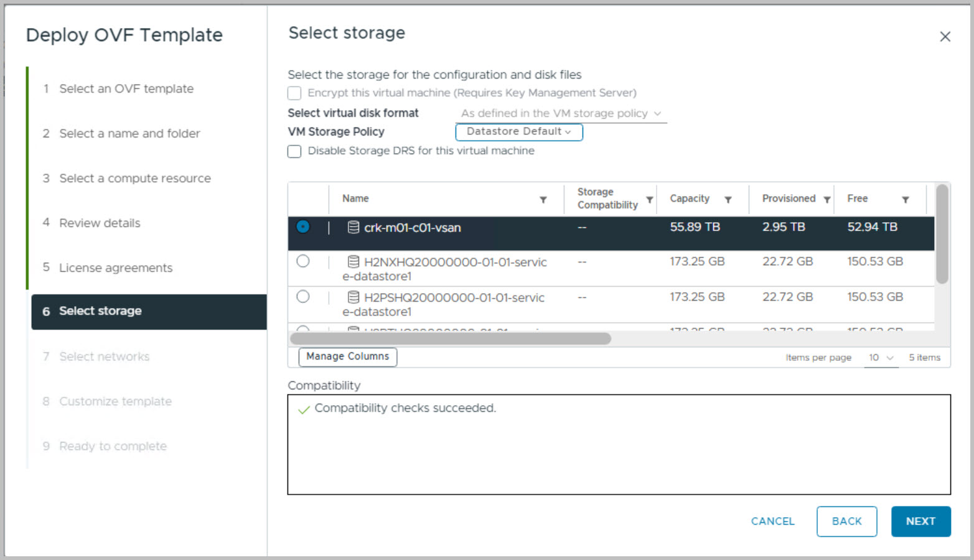Click the horizontal scrollbar of the datastore table
Image resolution: width=974 pixels, height=560 pixels.
tap(450, 338)
